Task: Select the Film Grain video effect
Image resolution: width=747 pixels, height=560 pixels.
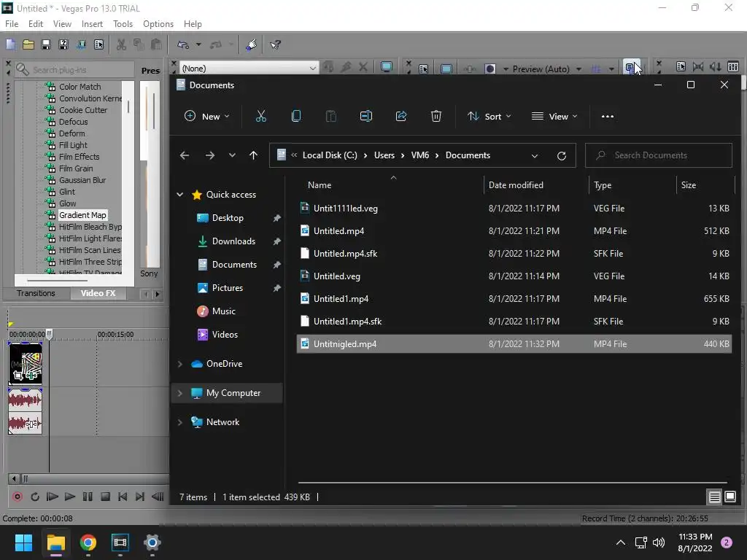Action: [76, 168]
